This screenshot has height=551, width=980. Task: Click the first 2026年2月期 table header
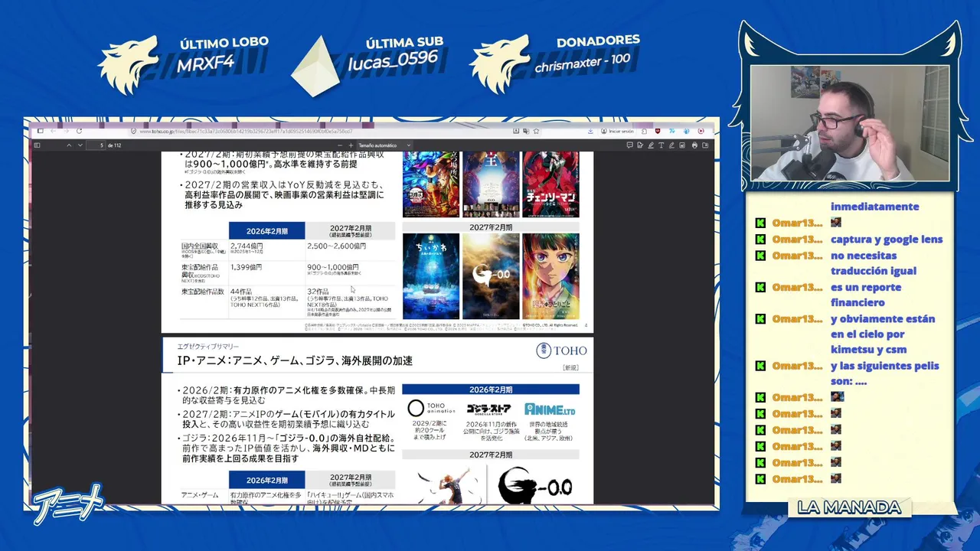pos(266,231)
